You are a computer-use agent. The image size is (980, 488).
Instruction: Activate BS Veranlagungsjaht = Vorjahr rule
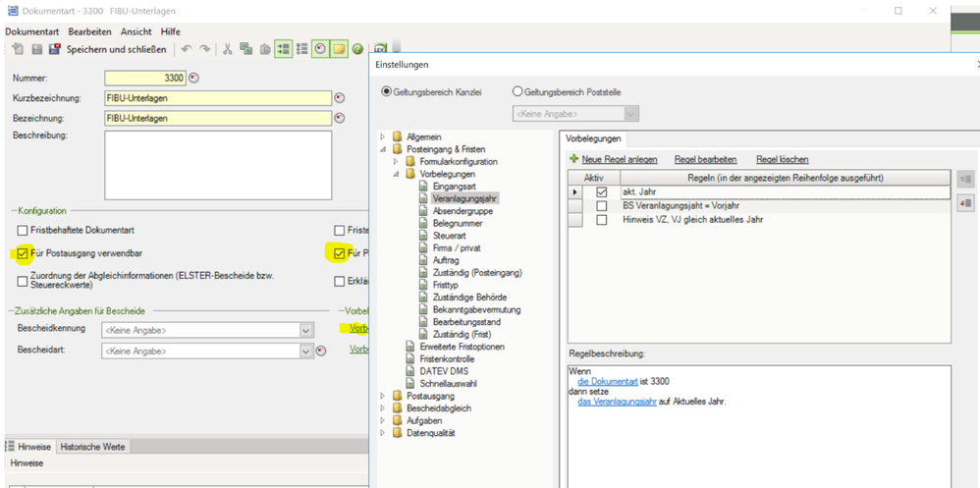point(601,205)
